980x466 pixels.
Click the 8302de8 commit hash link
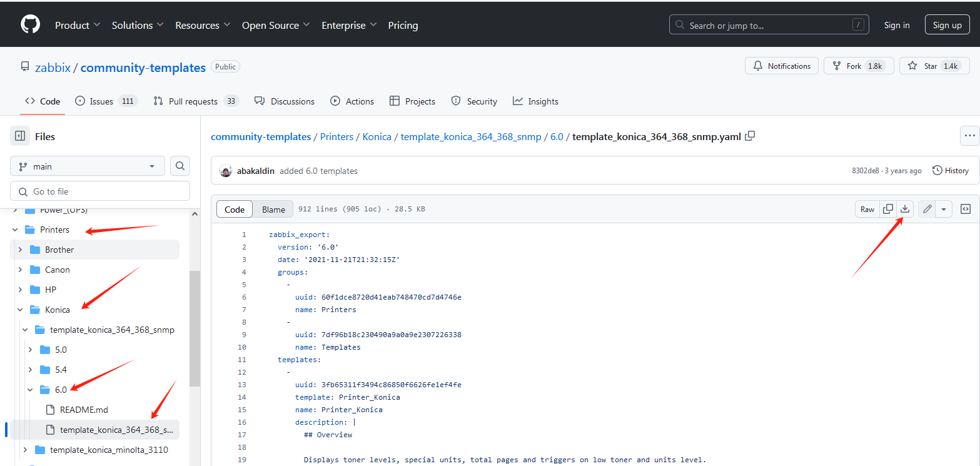click(866, 171)
